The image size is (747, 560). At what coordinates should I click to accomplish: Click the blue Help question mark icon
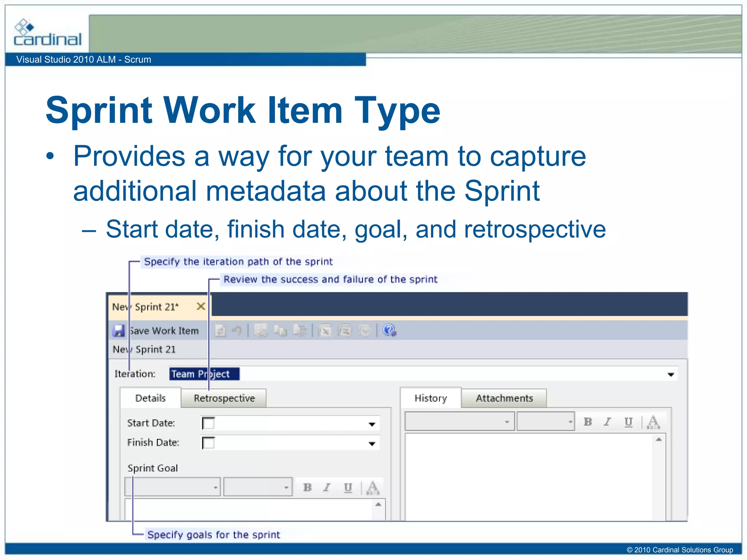click(x=390, y=330)
